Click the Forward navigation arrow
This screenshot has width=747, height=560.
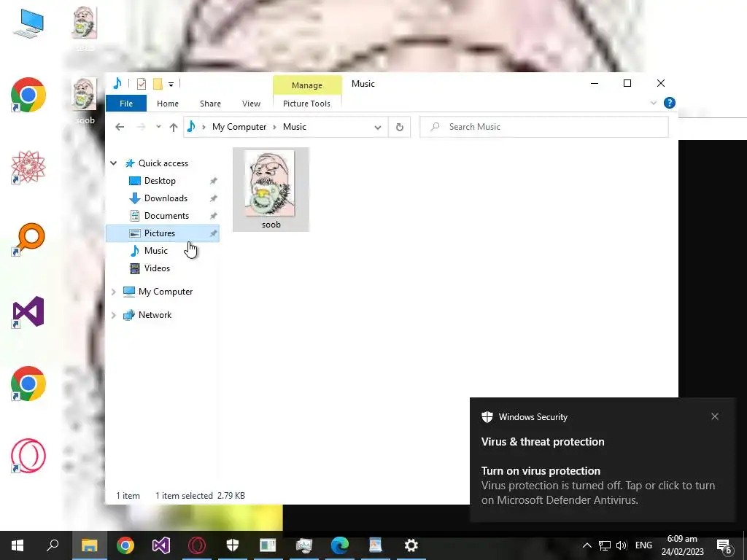click(x=141, y=127)
